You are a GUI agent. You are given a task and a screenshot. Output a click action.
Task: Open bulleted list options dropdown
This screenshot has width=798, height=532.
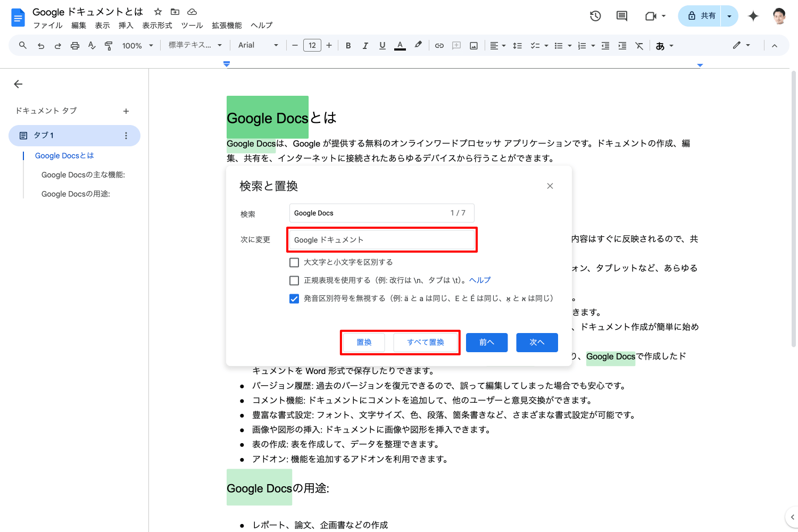coord(569,46)
